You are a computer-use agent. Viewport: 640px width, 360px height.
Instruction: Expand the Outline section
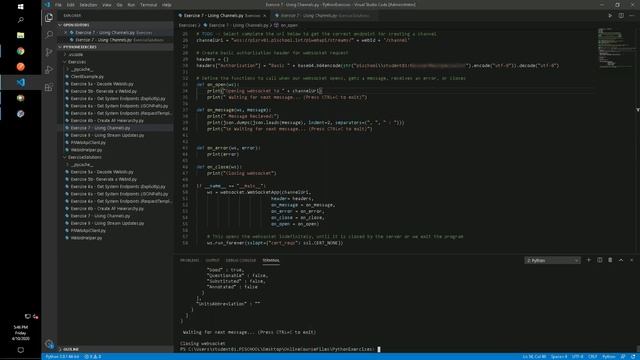coord(116,349)
